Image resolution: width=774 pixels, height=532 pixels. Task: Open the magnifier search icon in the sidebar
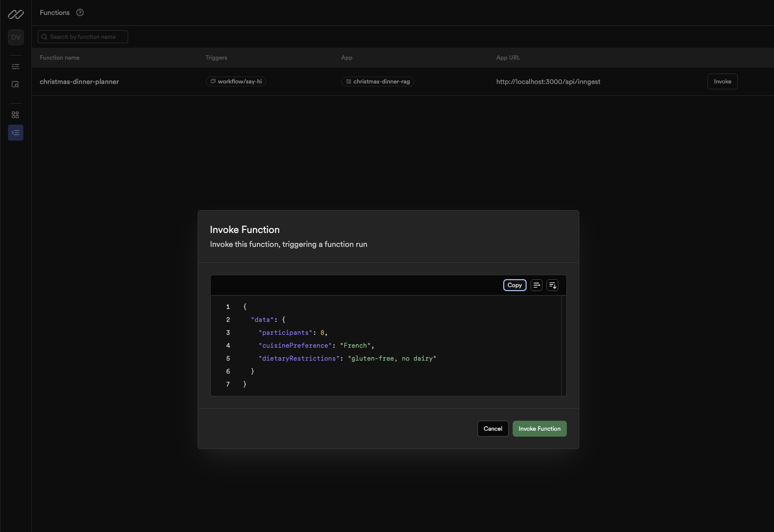(x=15, y=84)
